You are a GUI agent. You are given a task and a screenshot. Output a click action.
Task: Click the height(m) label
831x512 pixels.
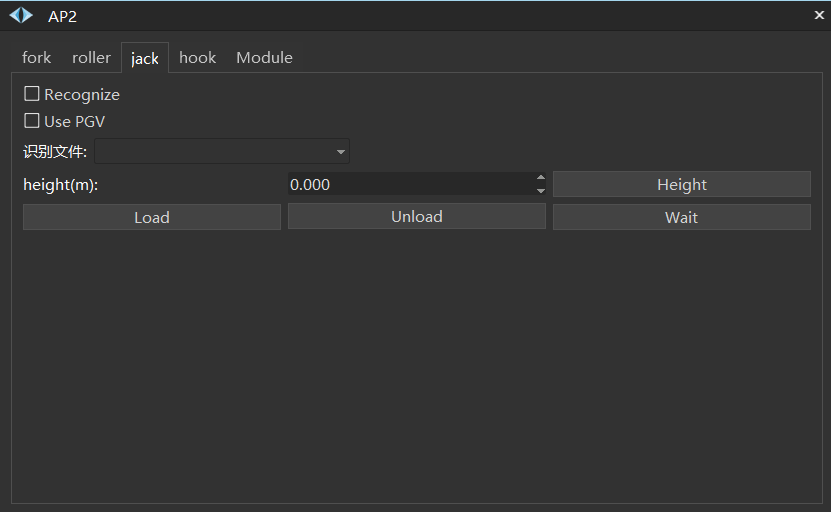pos(60,185)
